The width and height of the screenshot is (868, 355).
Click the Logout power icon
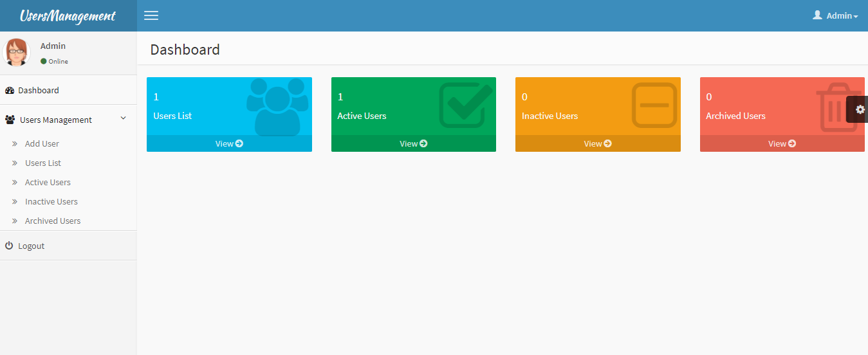click(x=9, y=246)
